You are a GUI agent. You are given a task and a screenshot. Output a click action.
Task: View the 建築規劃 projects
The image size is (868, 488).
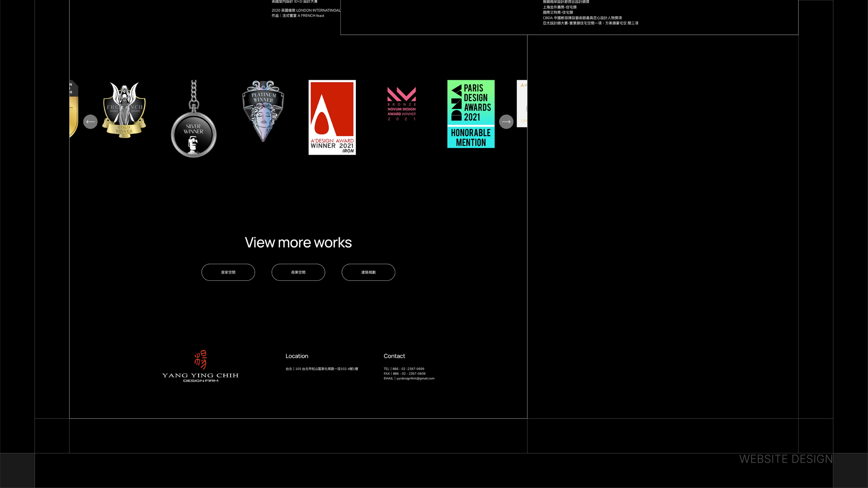pos(368,272)
